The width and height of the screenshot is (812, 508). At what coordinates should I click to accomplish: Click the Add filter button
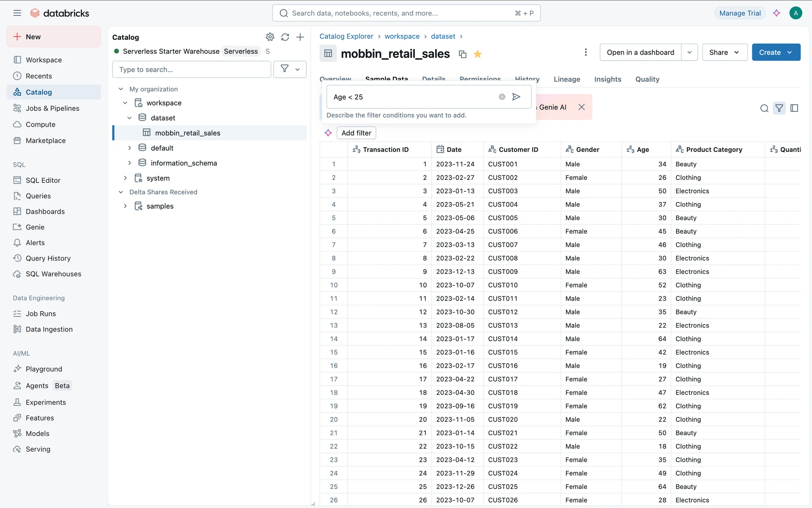(356, 133)
